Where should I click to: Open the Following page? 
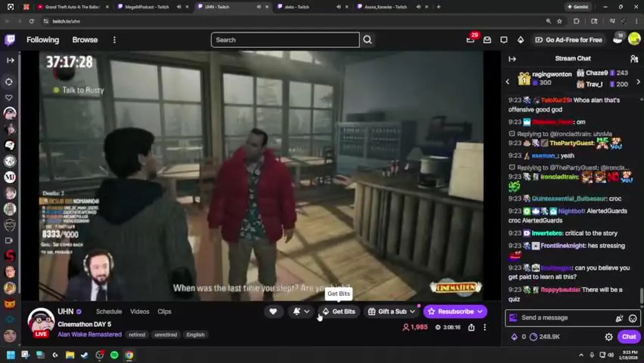point(43,40)
